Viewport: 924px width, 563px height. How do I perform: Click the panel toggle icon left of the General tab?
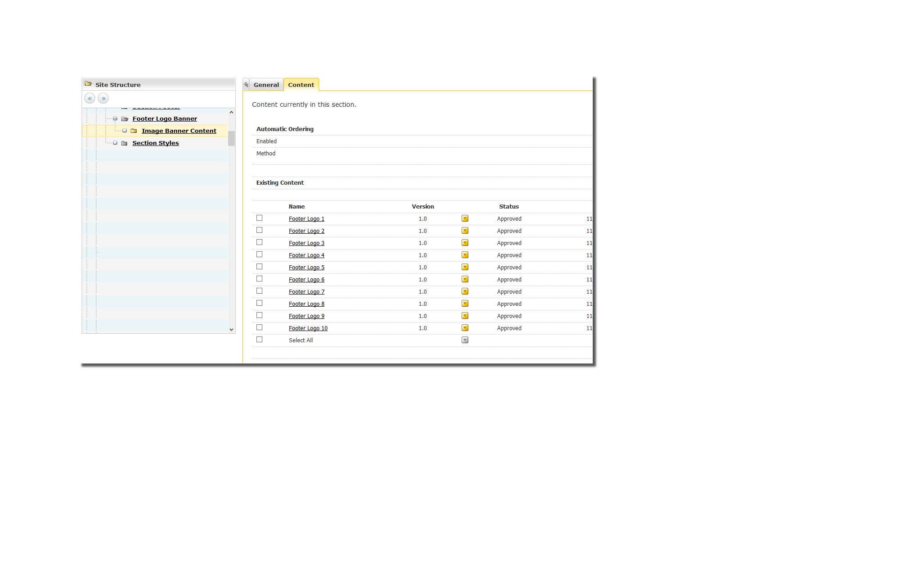[x=246, y=84]
